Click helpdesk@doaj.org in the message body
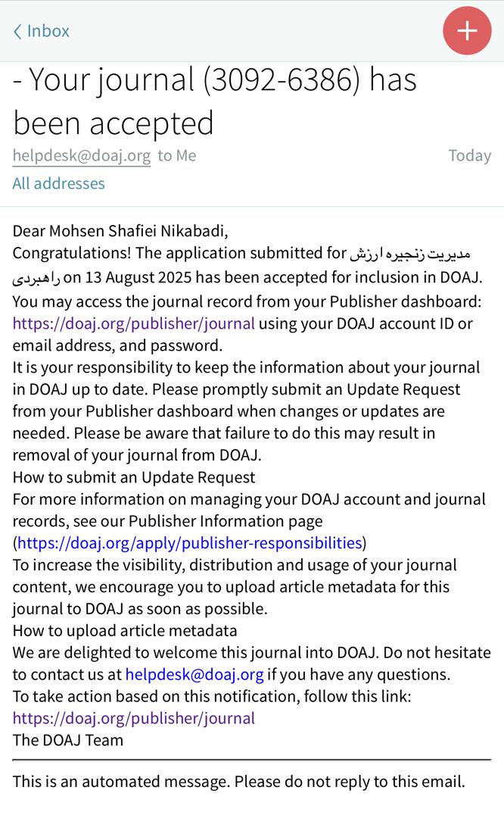This screenshot has width=504, height=818. pos(194,674)
